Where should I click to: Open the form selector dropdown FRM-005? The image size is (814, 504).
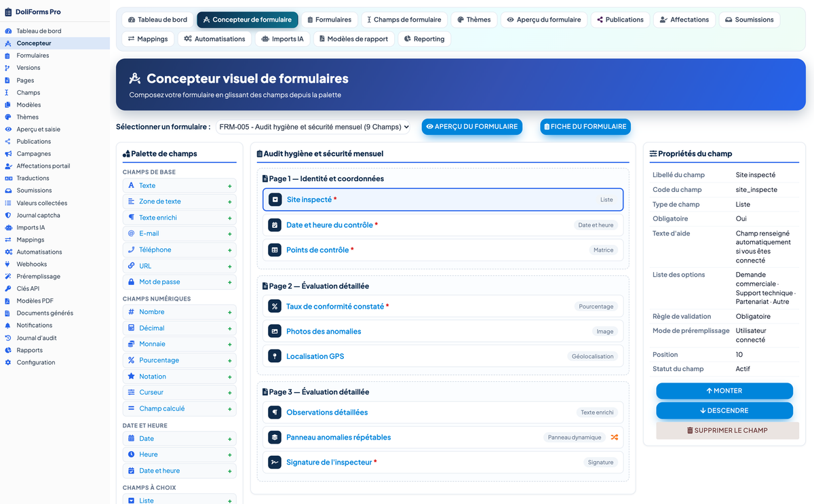(x=313, y=127)
